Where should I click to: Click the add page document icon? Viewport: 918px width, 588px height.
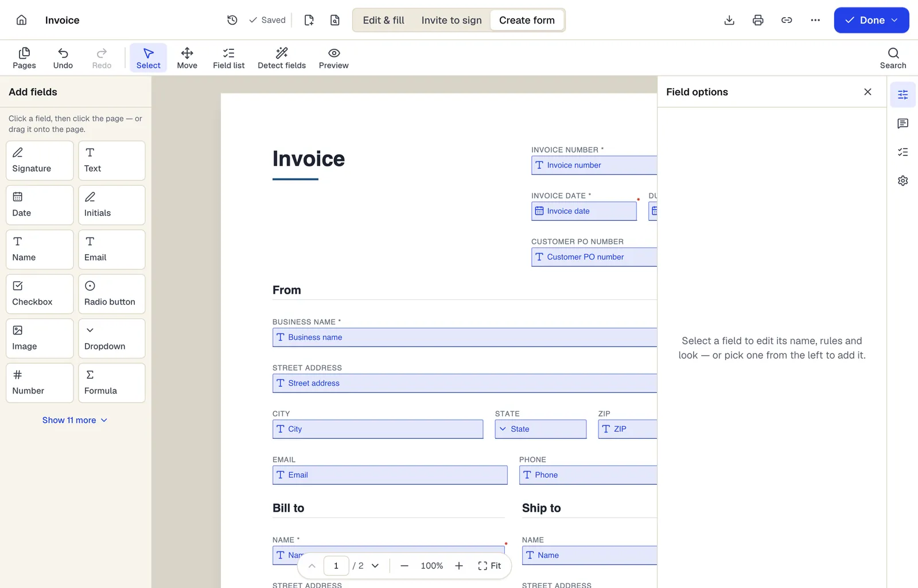309,20
